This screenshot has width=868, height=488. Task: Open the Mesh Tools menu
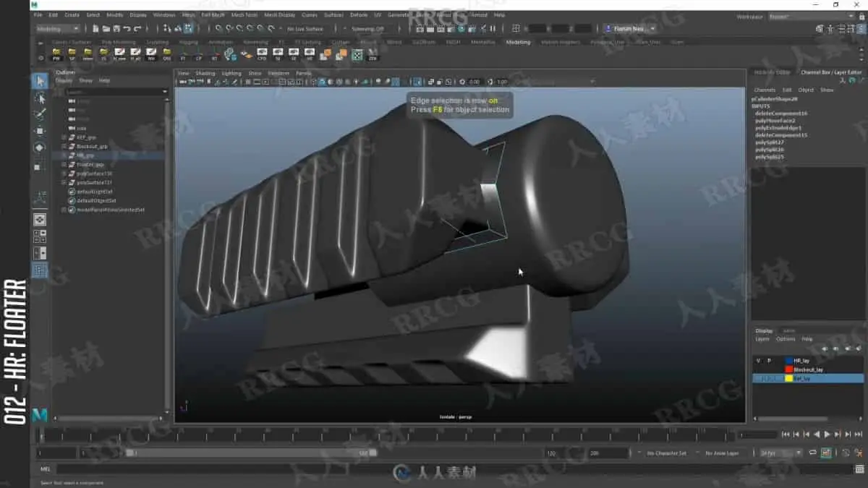246,14
